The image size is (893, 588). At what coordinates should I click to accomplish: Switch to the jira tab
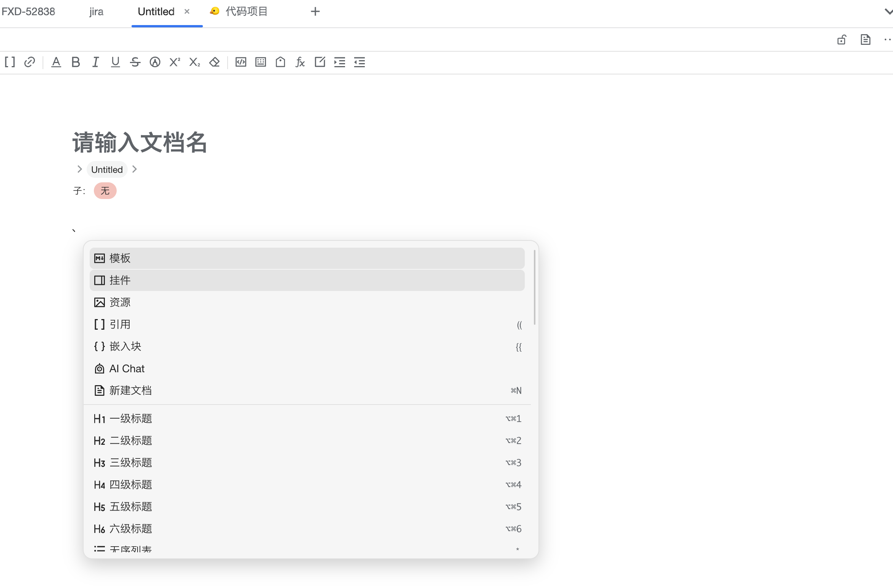click(x=96, y=11)
